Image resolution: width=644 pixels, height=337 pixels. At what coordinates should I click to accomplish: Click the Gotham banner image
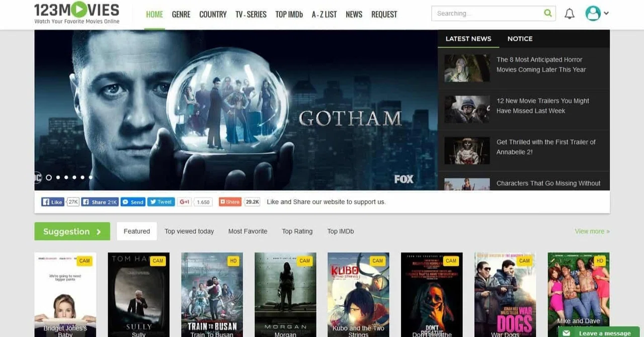(236, 110)
